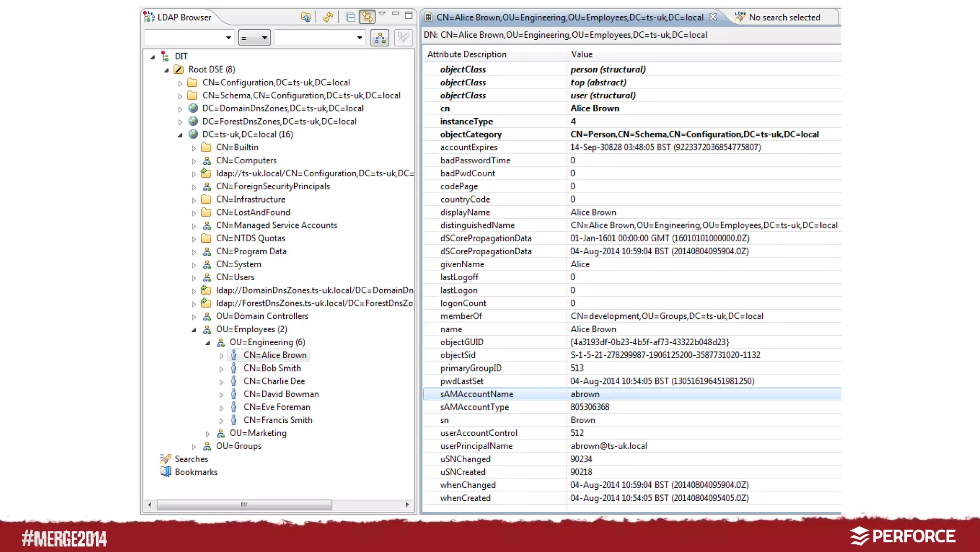Open the LDAP Browser view menu triangle
The image size is (980, 552).
382,14
